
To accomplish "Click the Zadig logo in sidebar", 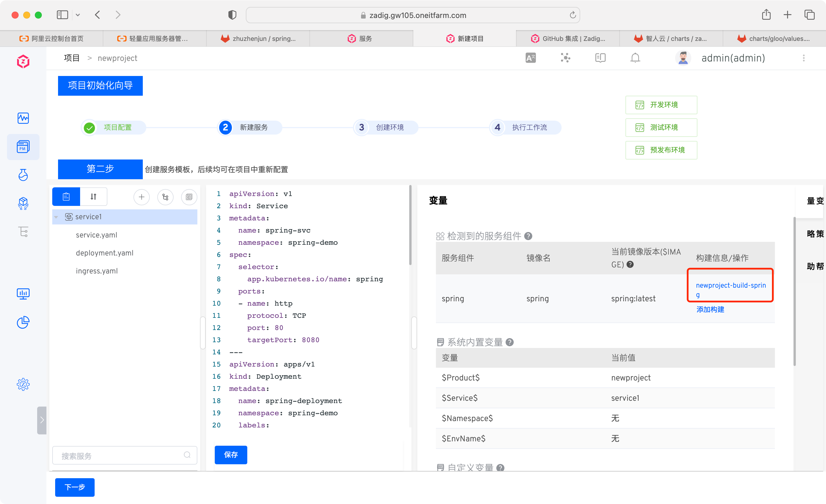I will pyautogui.click(x=23, y=61).
